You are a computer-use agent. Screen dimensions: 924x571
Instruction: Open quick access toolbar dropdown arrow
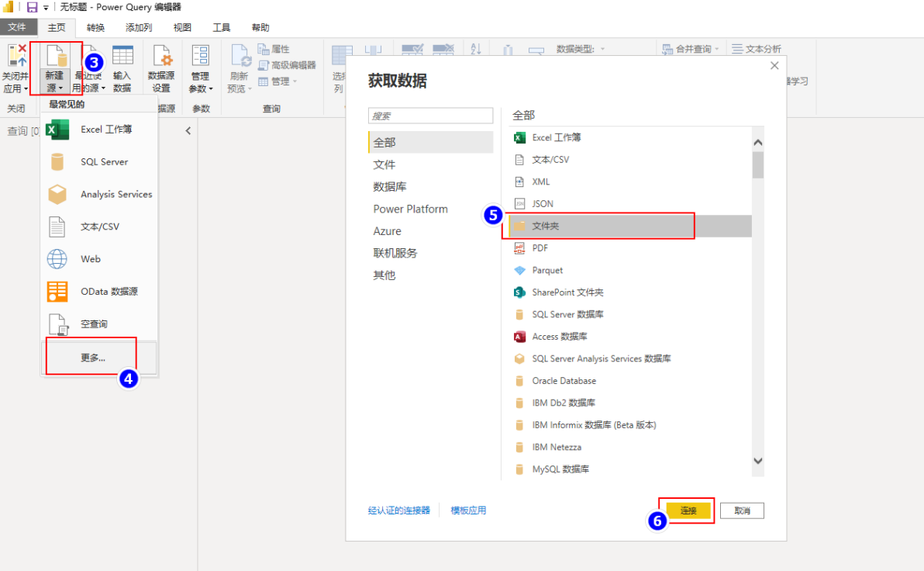46,8
